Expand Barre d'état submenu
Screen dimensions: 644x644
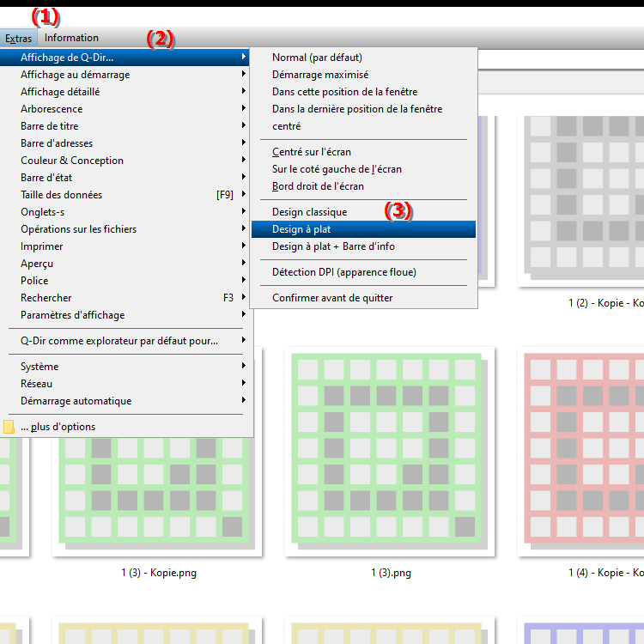[x=125, y=178]
